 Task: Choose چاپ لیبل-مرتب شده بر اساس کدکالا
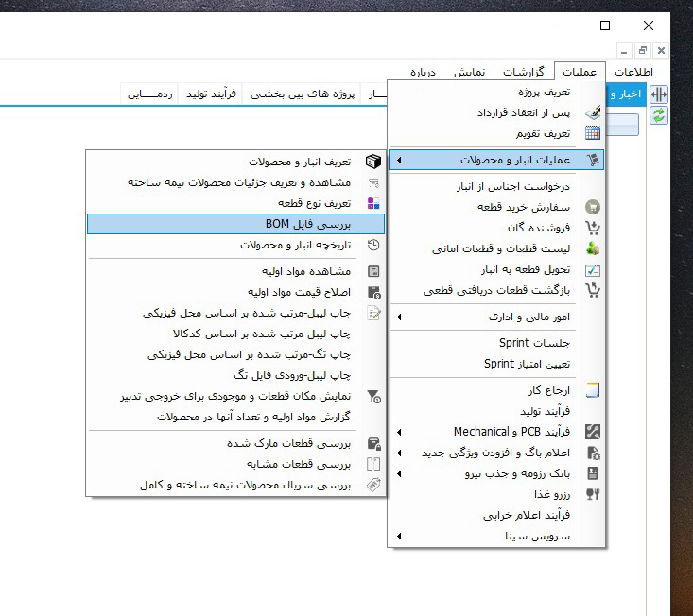coord(236,334)
